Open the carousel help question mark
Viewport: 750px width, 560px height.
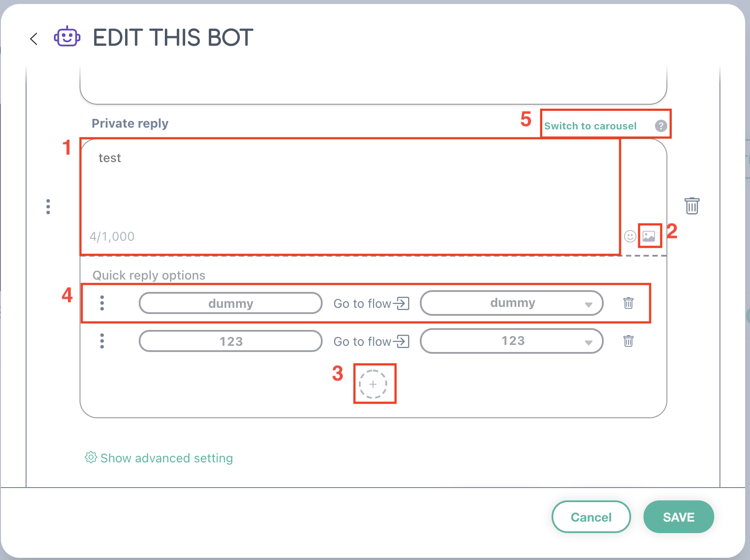point(661,126)
